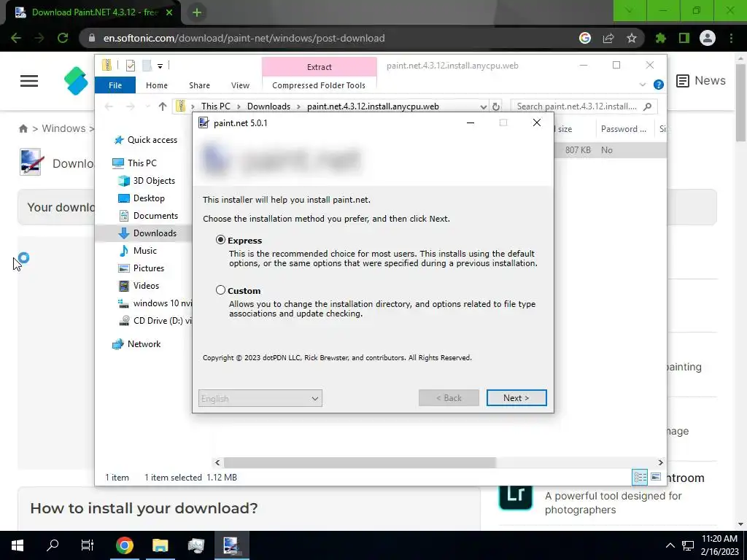Open the File tab in File Explorer
Image resolution: width=747 pixels, height=560 pixels.
(x=115, y=85)
